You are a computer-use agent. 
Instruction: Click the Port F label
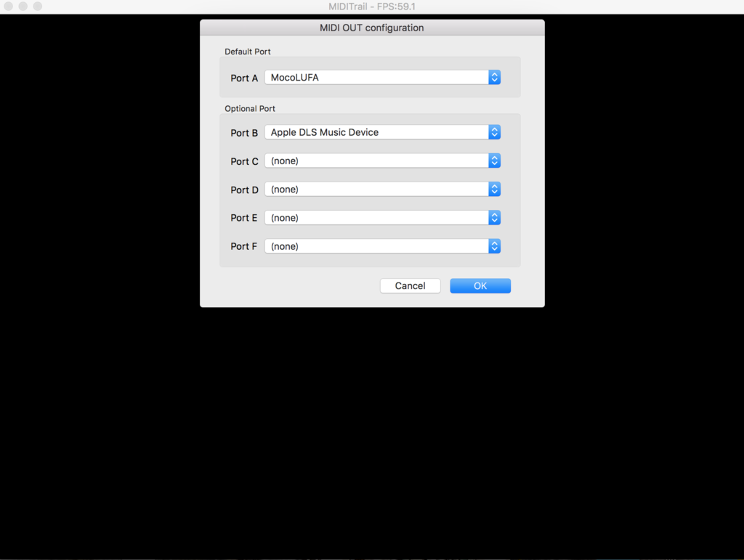coord(243,246)
